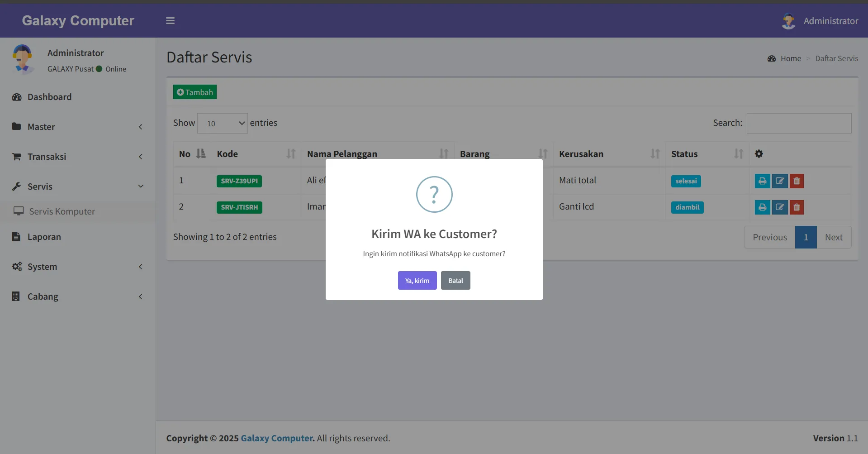Confirm with Ya, kirim button
Image resolution: width=868 pixels, height=454 pixels.
pyautogui.click(x=417, y=281)
